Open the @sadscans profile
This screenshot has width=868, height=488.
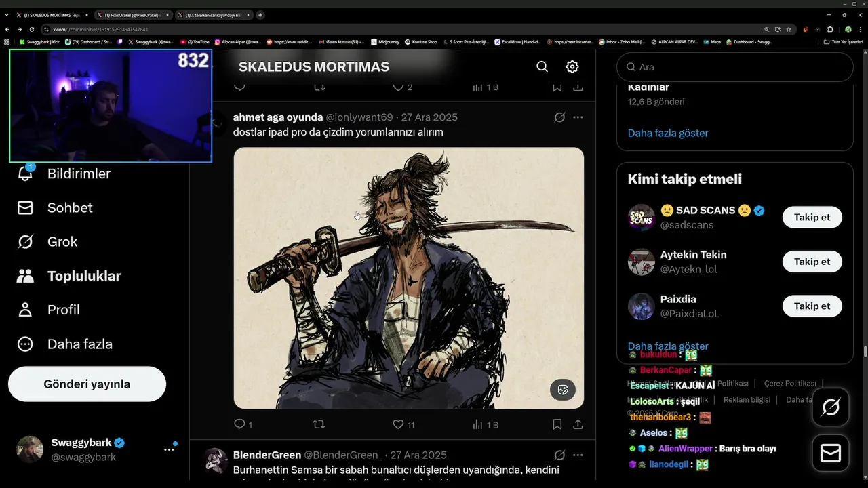pos(686,225)
